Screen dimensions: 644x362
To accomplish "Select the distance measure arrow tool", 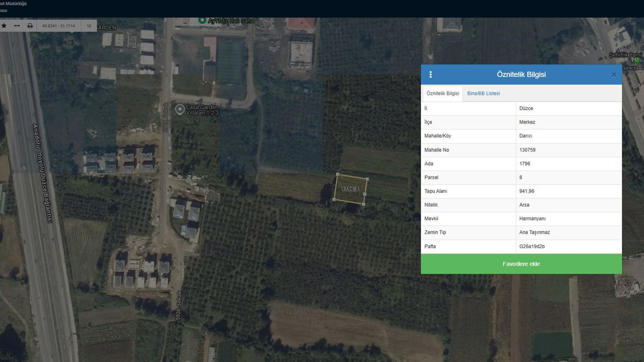I will click(x=17, y=26).
